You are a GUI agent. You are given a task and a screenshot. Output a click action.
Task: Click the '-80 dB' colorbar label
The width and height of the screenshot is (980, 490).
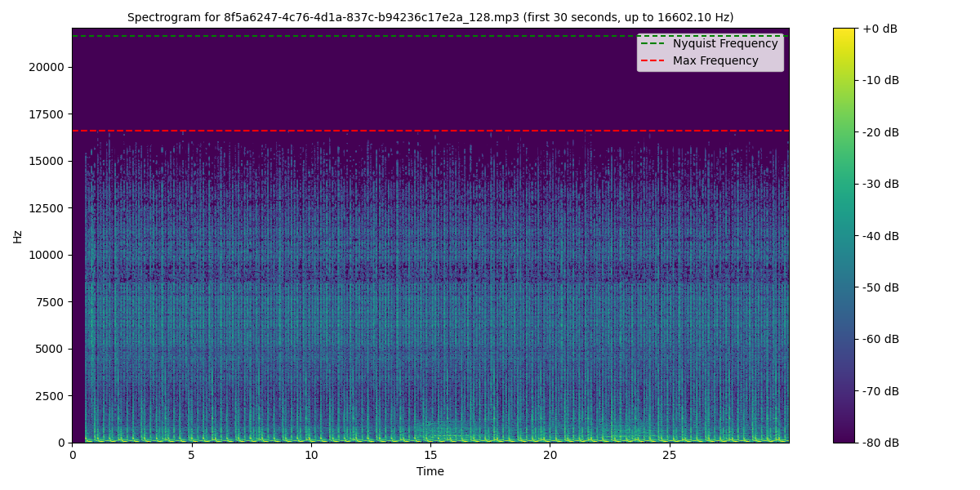pos(880,443)
